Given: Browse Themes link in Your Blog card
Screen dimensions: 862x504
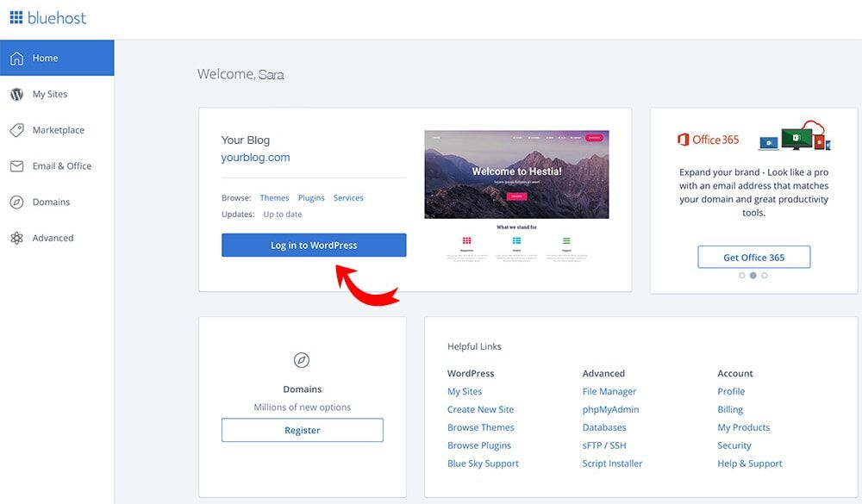Looking at the screenshot, I should tap(274, 198).
